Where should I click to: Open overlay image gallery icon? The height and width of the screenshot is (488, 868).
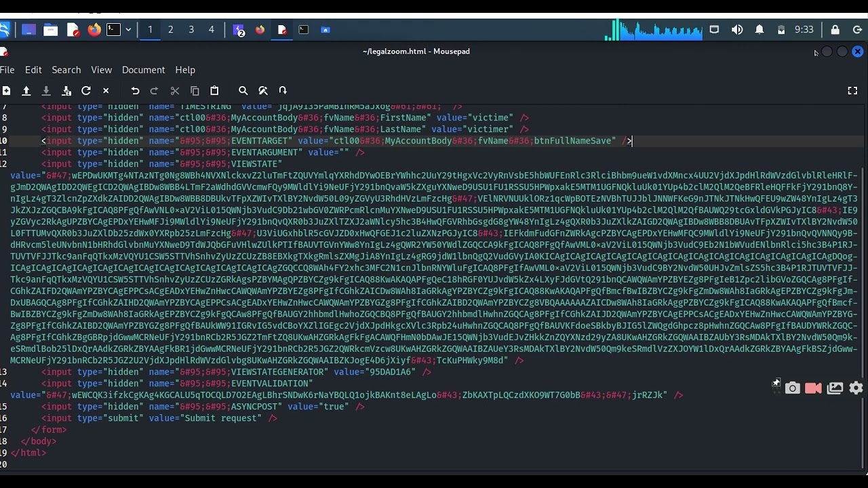[x=835, y=388]
